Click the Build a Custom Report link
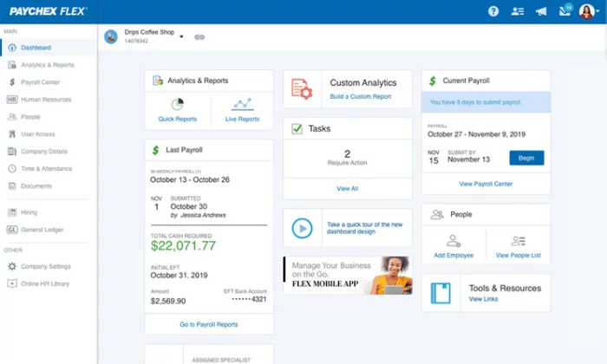 click(x=361, y=96)
